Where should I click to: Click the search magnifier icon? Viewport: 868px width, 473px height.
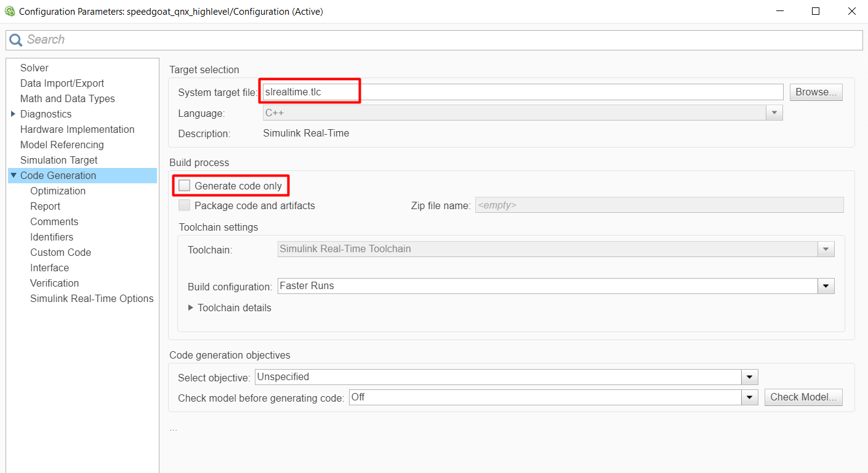pos(15,40)
